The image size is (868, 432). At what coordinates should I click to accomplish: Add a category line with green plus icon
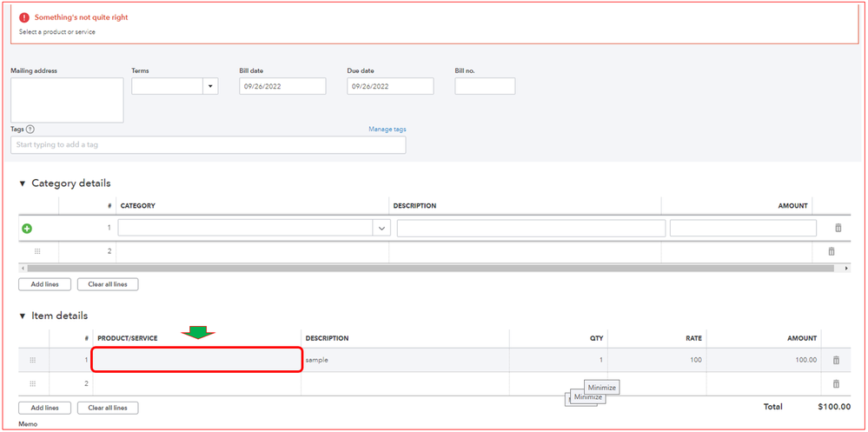pyautogui.click(x=27, y=229)
